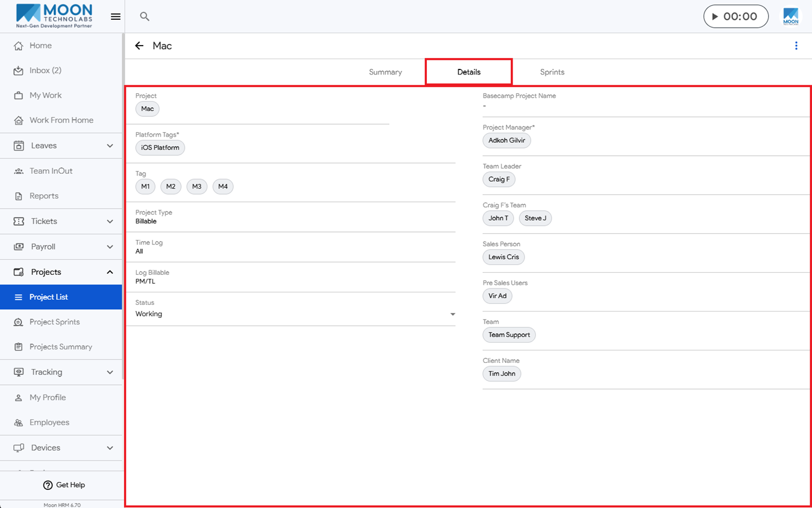Click the Project List lines icon
This screenshot has height=508, width=812.
click(19, 297)
